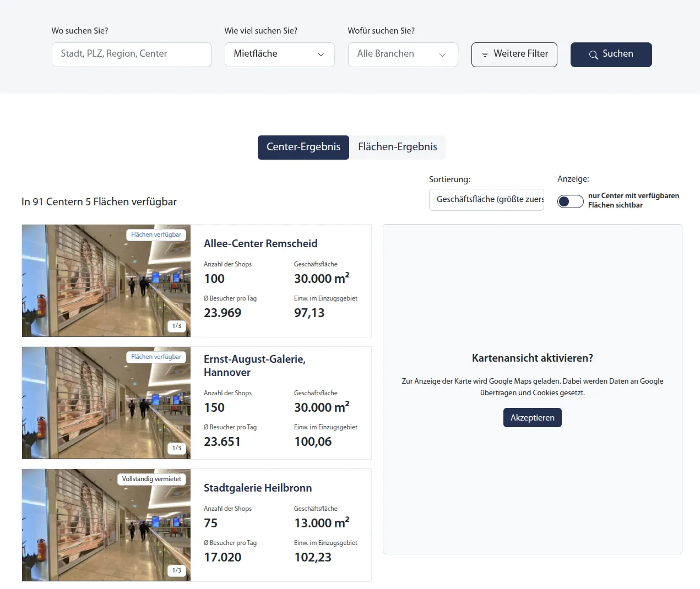The height and width of the screenshot is (589, 700).
Task: Open the Mietfläche dropdown chevron
Action: click(x=321, y=54)
